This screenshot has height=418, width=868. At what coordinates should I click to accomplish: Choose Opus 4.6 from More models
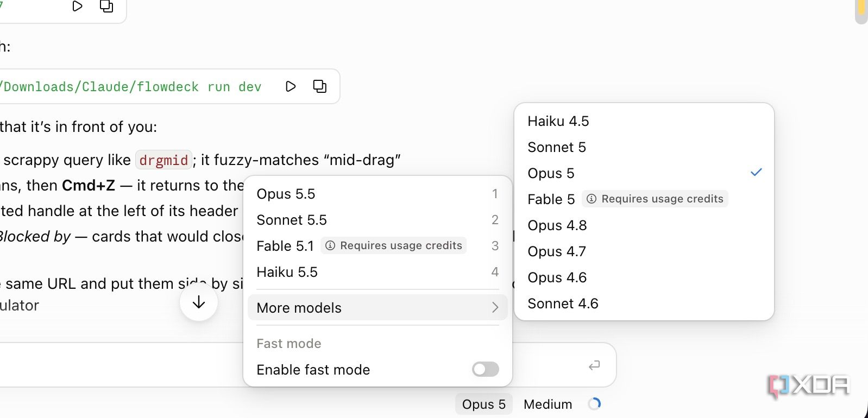tap(644, 277)
